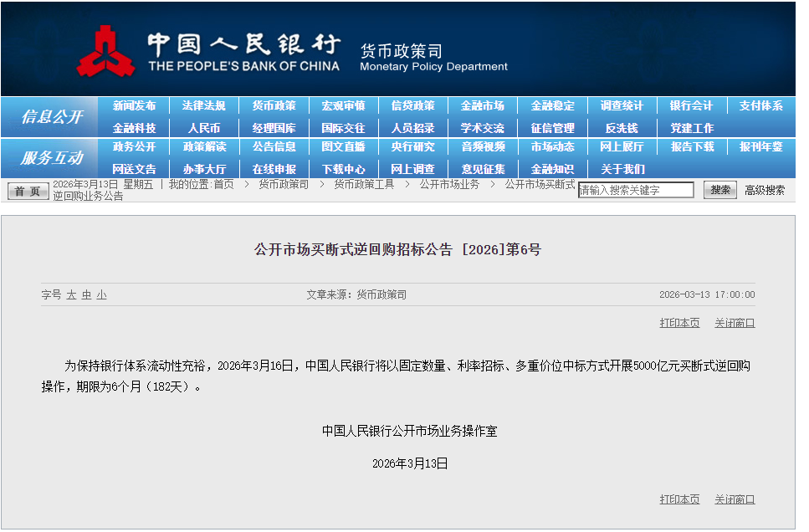This screenshot has height=532, width=809.
Task: Open the 新闻发布 menu item
Action: 134,106
